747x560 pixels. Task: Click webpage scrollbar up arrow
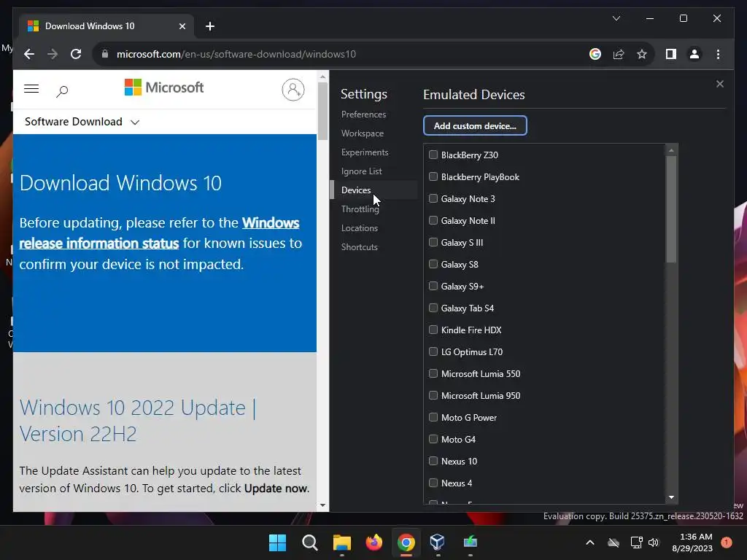[x=322, y=77]
